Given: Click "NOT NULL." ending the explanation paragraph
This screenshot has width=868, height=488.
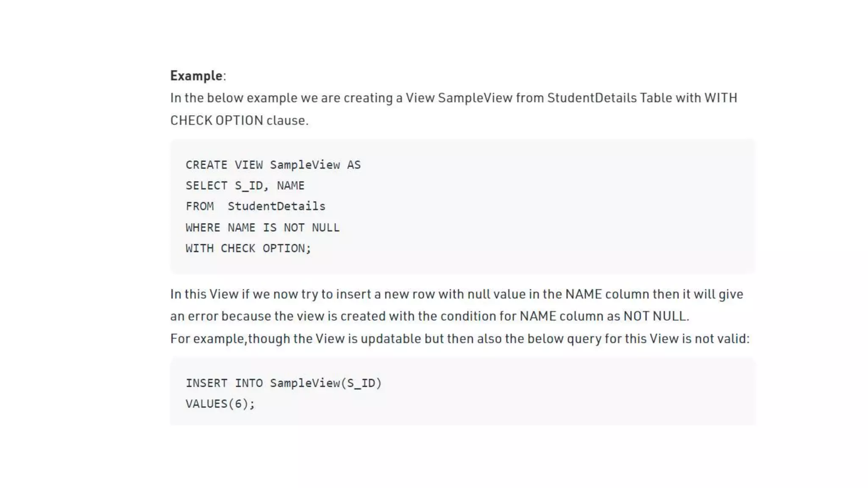Looking at the screenshot, I should (656, 316).
